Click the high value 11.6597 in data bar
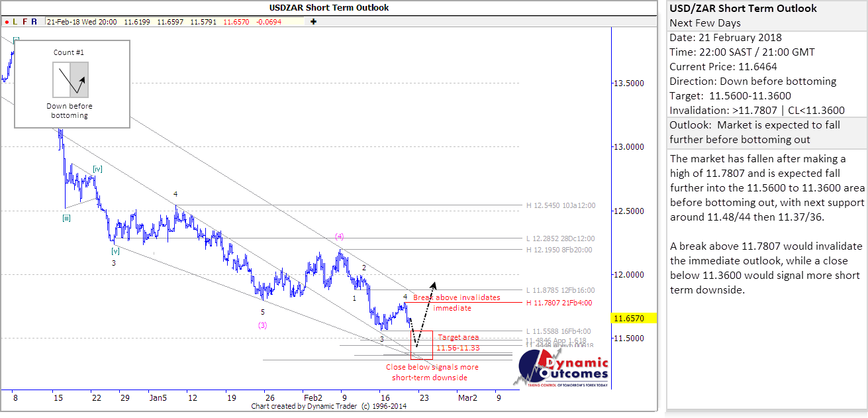This screenshot has width=868, height=418. [x=170, y=22]
